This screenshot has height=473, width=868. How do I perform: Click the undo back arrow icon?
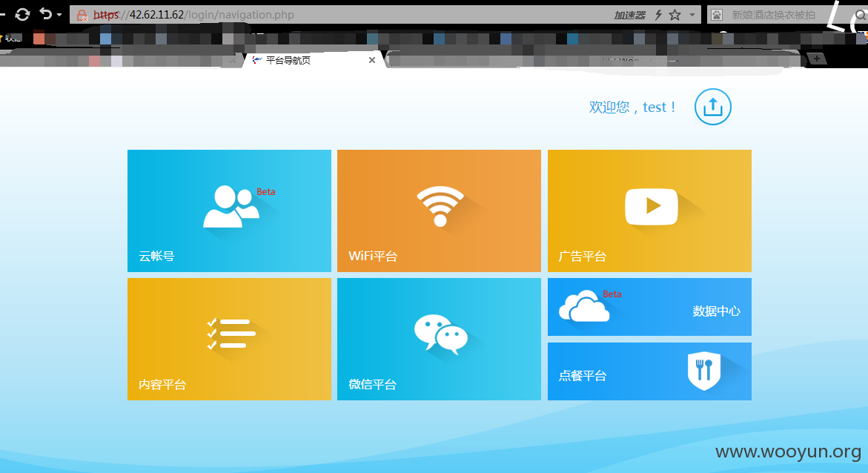(45, 14)
